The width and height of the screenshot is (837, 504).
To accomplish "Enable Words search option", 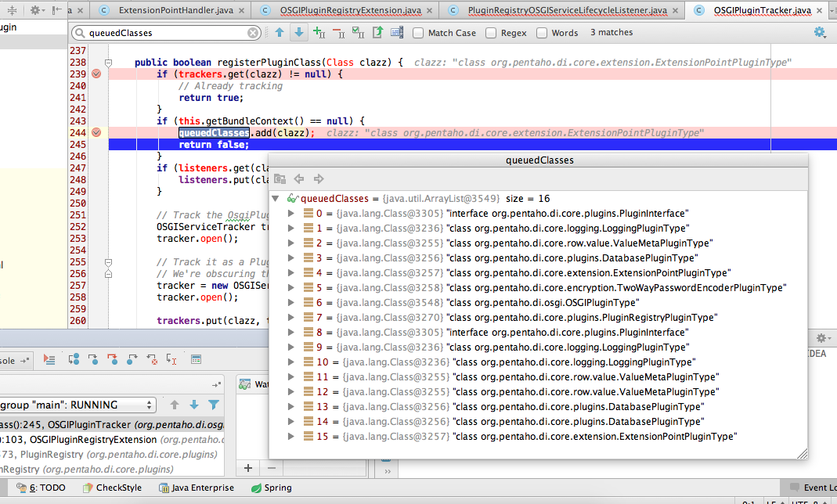I will (541, 33).
